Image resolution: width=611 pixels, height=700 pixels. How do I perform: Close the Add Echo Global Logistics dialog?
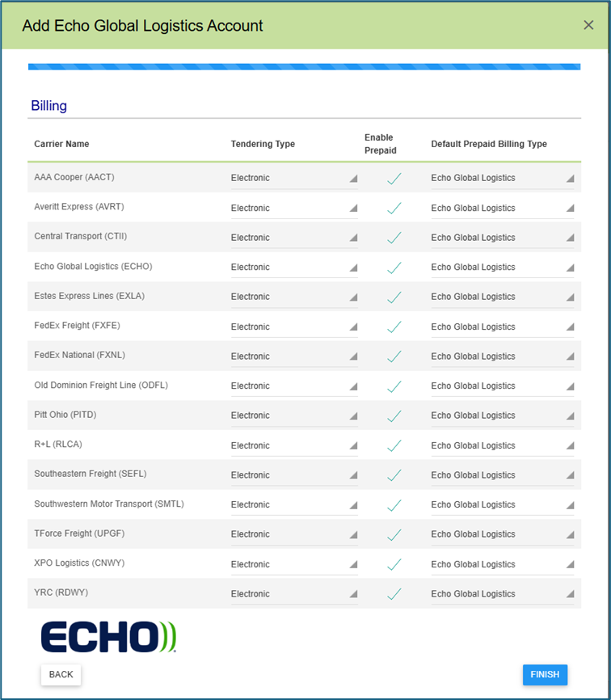coord(588,25)
